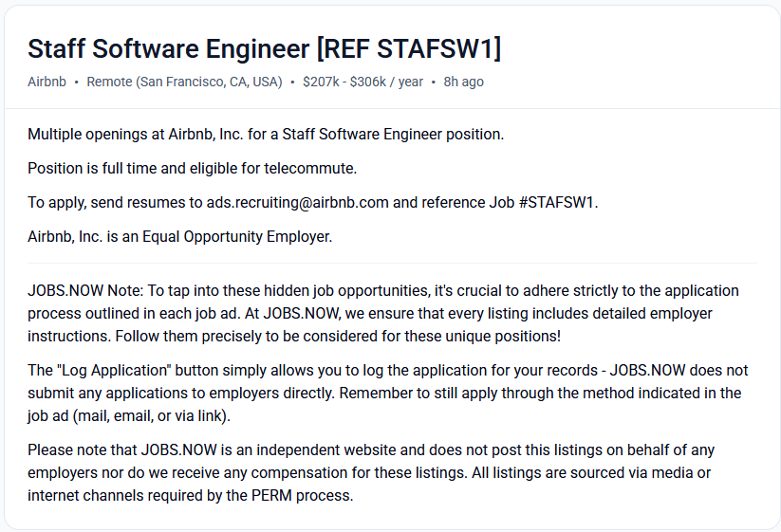Click the horizontal divider above JOBS.NOW Note
The height and width of the screenshot is (532, 781).
392,264
